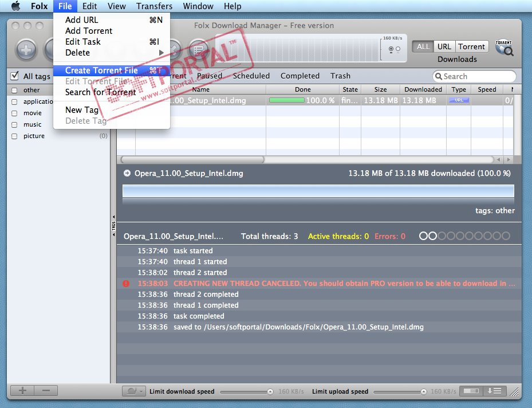Check the 'picture' tag checkbox
Image resolution: width=532 pixels, height=408 pixels.
(14, 136)
